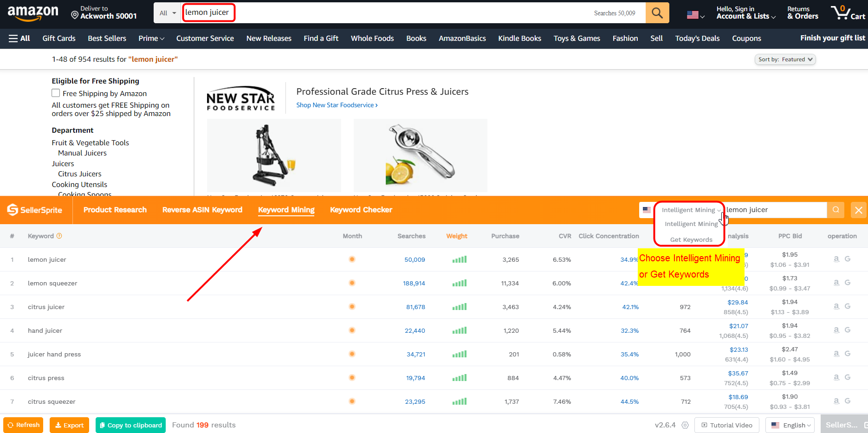Viewport: 868px width, 433px height.
Task: Open Returns & Orders link
Action: point(803,13)
